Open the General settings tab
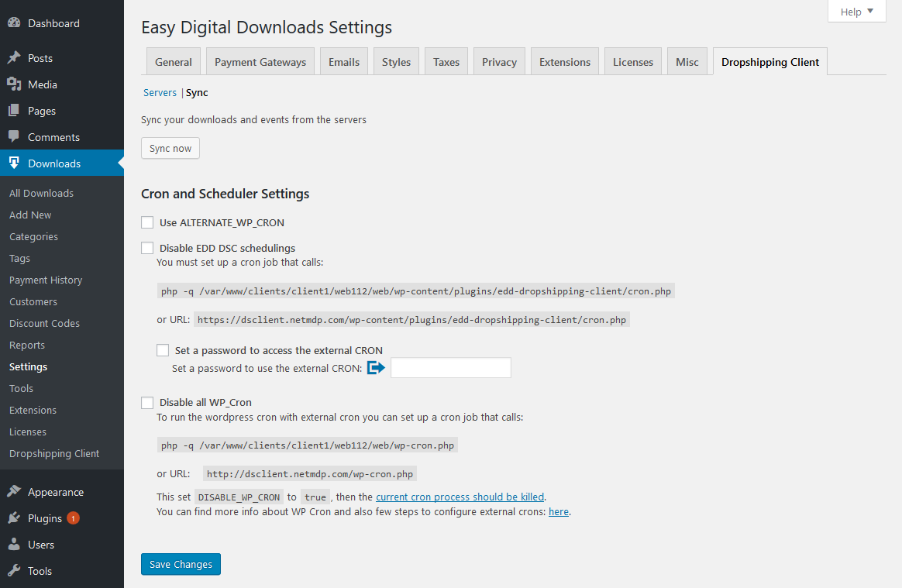Image resolution: width=902 pixels, height=588 pixels. pyautogui.click(x=173, y=61)
